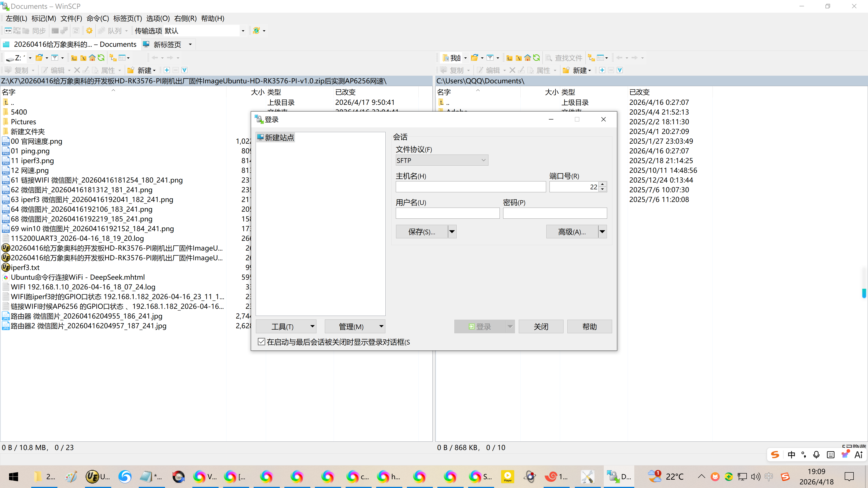Increase the port number with stepper up arrow
The height and width of the screenshot is (488, 868).
(602, 184)
